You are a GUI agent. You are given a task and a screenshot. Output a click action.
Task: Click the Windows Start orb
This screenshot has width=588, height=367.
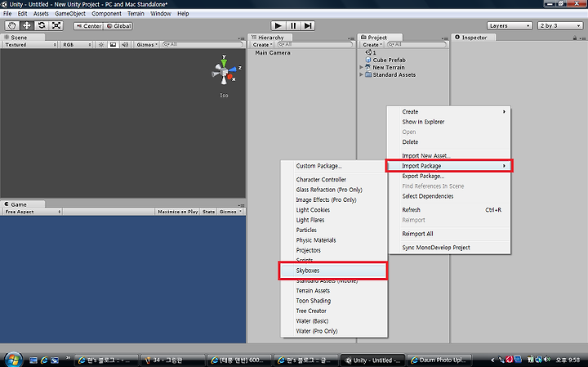click(x=14, y=360)
